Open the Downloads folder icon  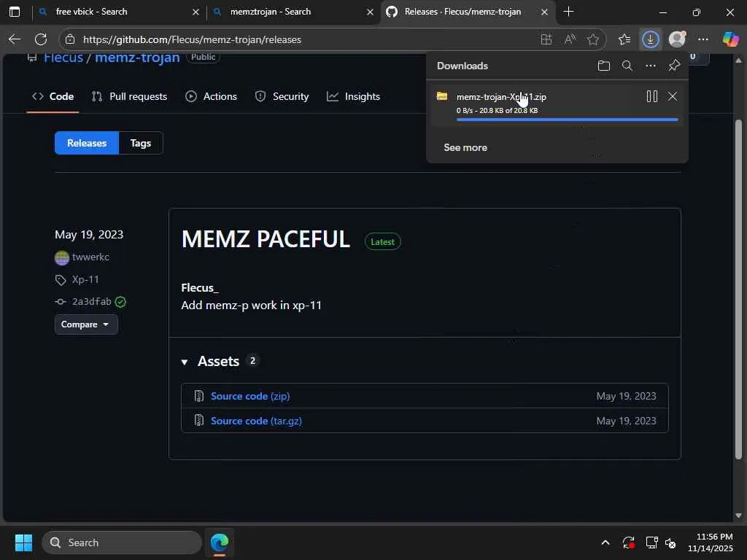pos(603,66)
